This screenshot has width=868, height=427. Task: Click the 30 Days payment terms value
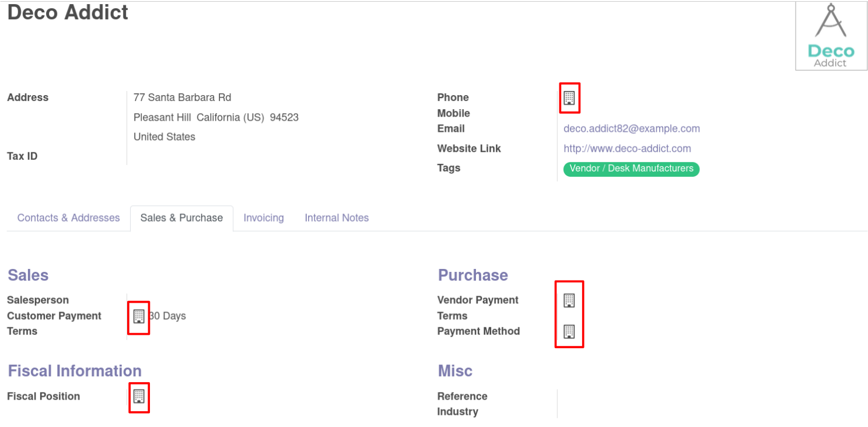click(x=167, y=316)
